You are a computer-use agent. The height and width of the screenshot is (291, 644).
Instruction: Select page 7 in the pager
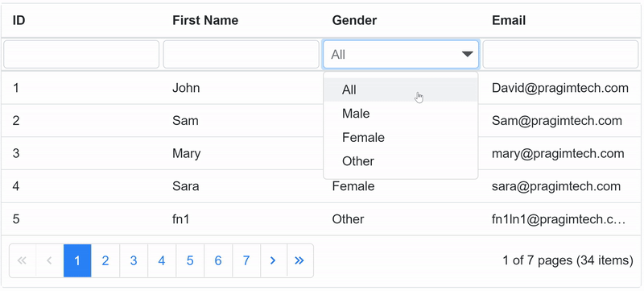[x=246, y=260]
